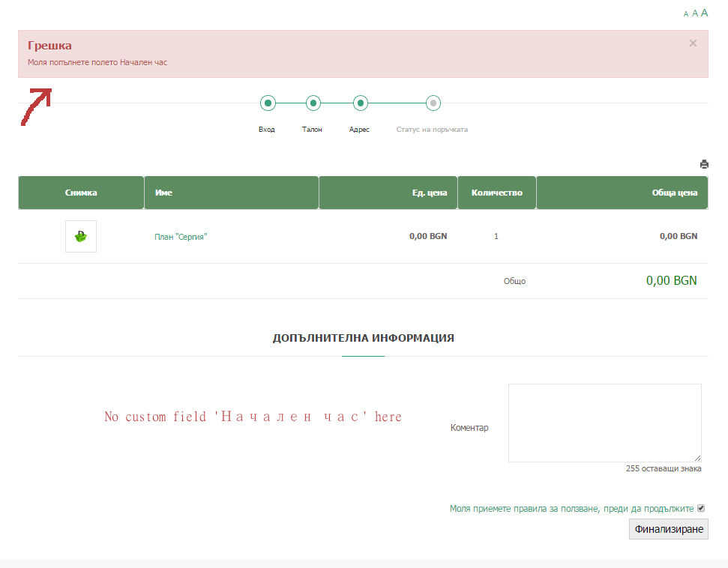The image size is (728, 568).
Task: Select the smallest font size A
Action: coord(686,14)
